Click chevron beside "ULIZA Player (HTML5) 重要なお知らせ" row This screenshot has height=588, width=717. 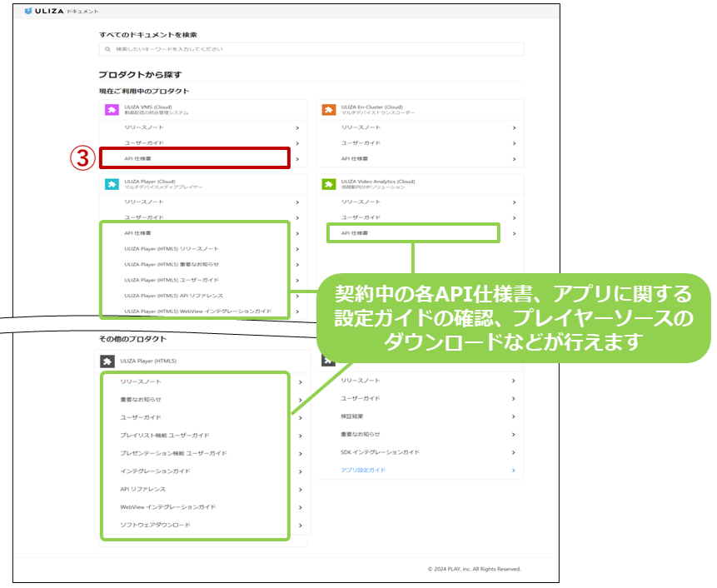point(297,265)
